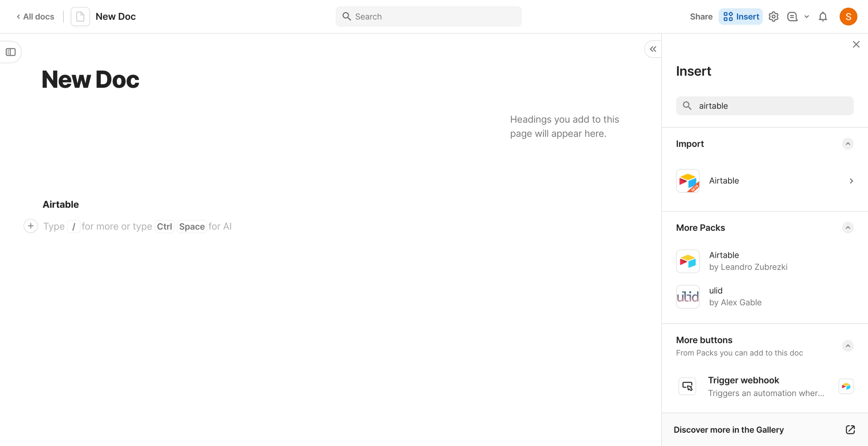Open comments dropdown arrow

click(x=807, y=17)
